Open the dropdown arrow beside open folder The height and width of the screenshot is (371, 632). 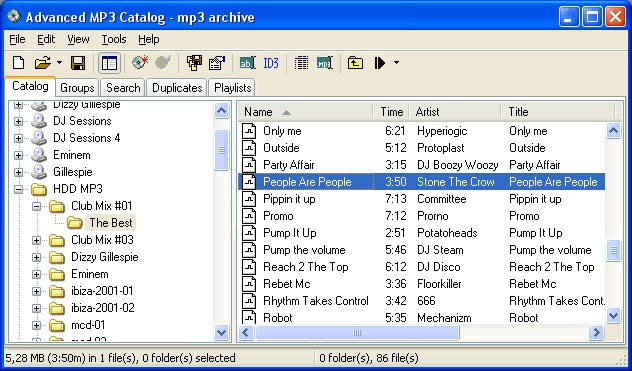pos(59,63)
